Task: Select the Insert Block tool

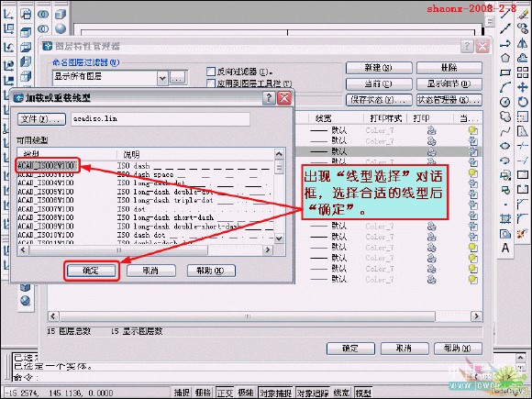Action: click(505, 175)
